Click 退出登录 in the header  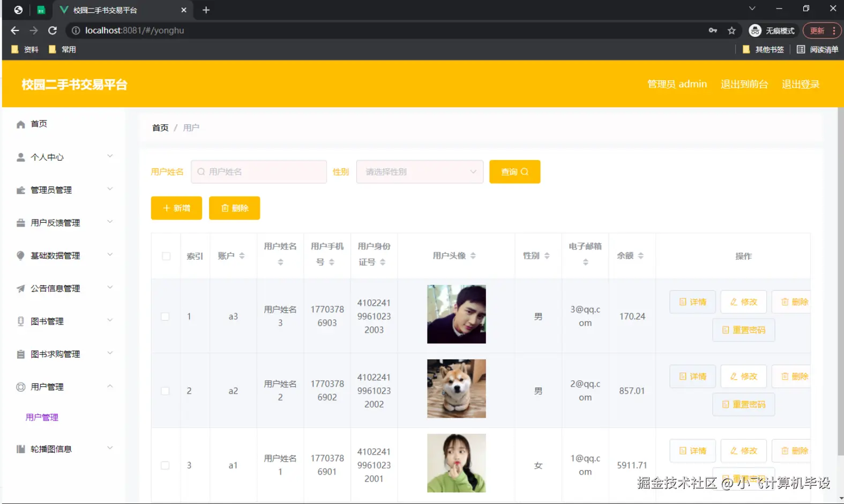[801, 84]
